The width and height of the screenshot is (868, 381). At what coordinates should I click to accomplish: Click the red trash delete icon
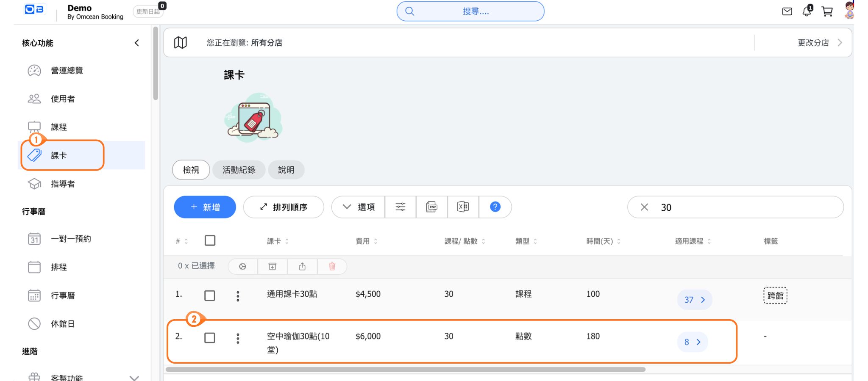[332, 266]
